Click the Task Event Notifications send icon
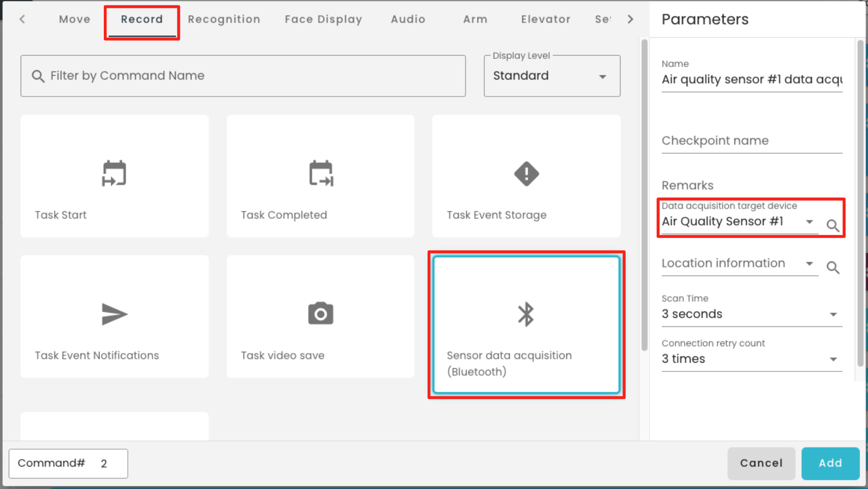The height and width of the screenshot is (489, 868). [114, 315]
